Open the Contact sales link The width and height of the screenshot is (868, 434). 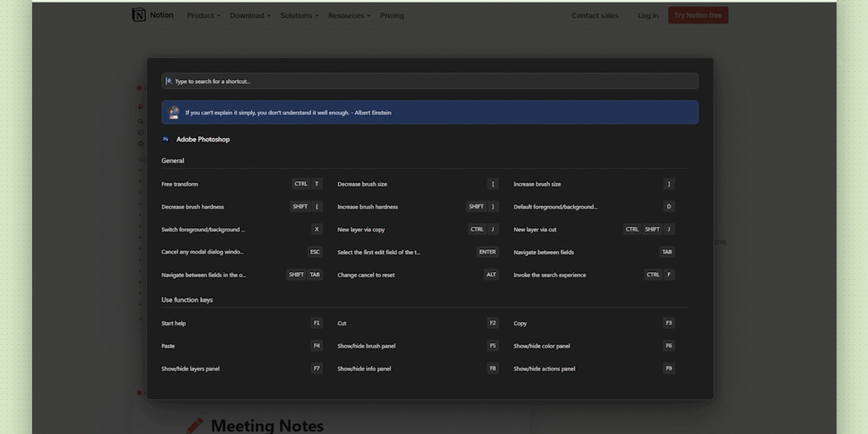point(594,15)
